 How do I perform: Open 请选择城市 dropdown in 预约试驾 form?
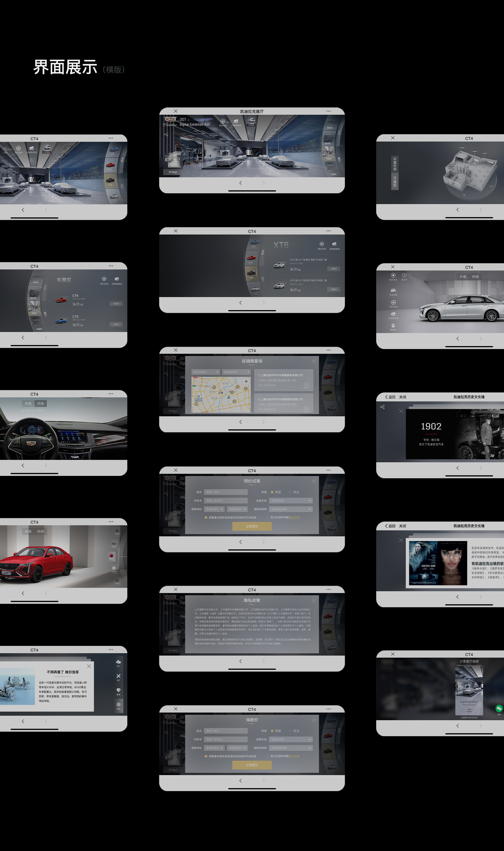coord(237,509)
